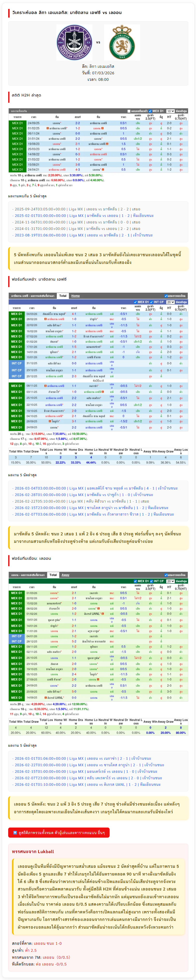Click the over/under line showing 2.5

(24, 950)
